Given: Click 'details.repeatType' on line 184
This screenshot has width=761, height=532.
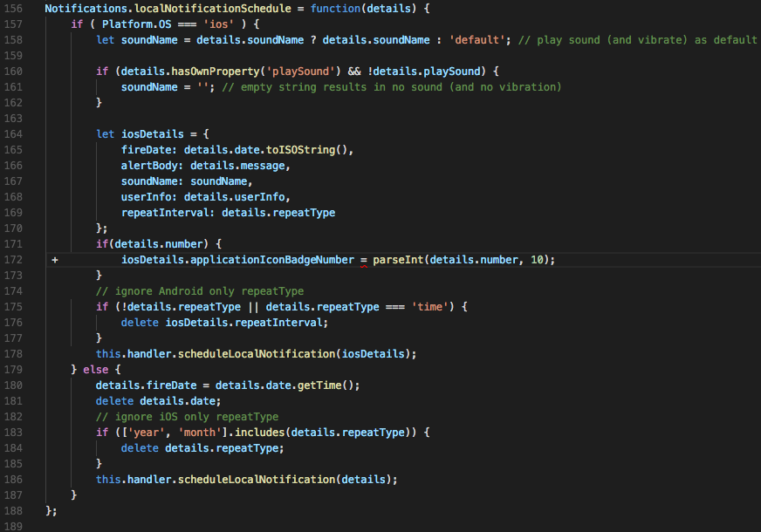Looking at the screenshot, I should [222, 448].
